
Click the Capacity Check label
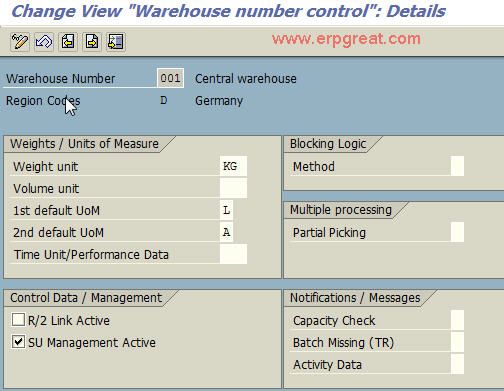(334, 320)
